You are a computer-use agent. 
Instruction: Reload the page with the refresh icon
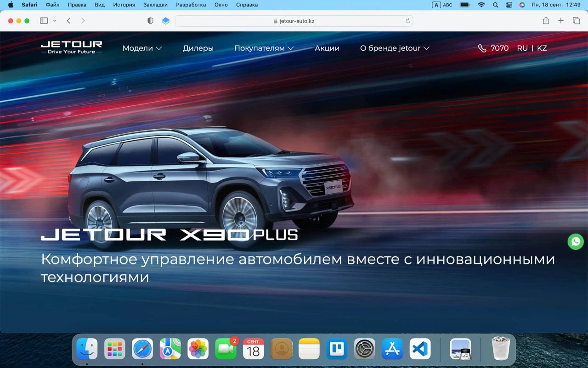(407, 21)
